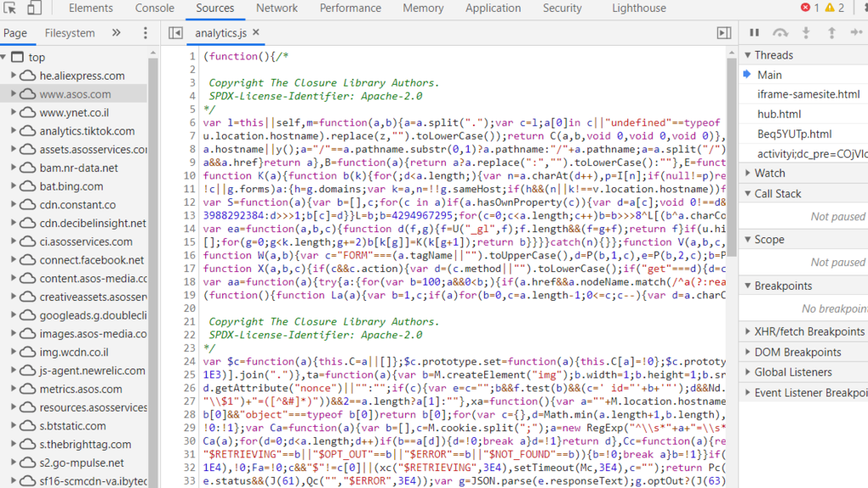Open the Network panel tab
Screen dimensions: 868x488
coord(277,8)
